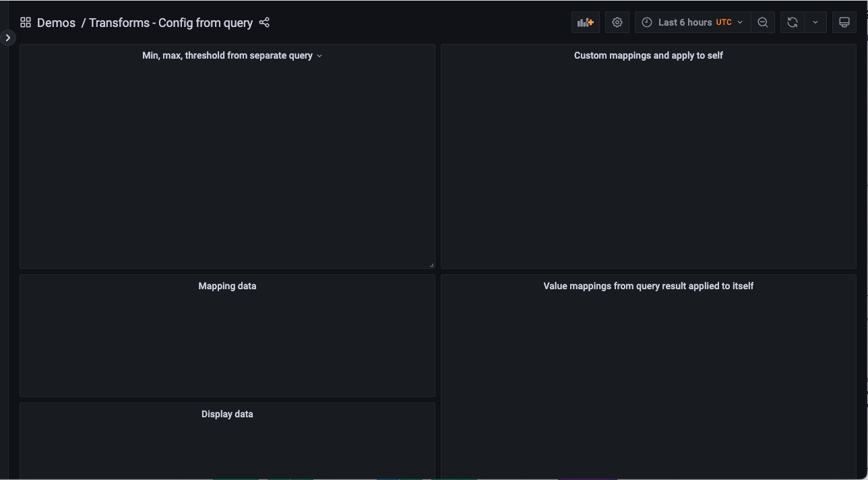
Task: Open the Custom mappings and apply to self menu
Action: (648, 55)
